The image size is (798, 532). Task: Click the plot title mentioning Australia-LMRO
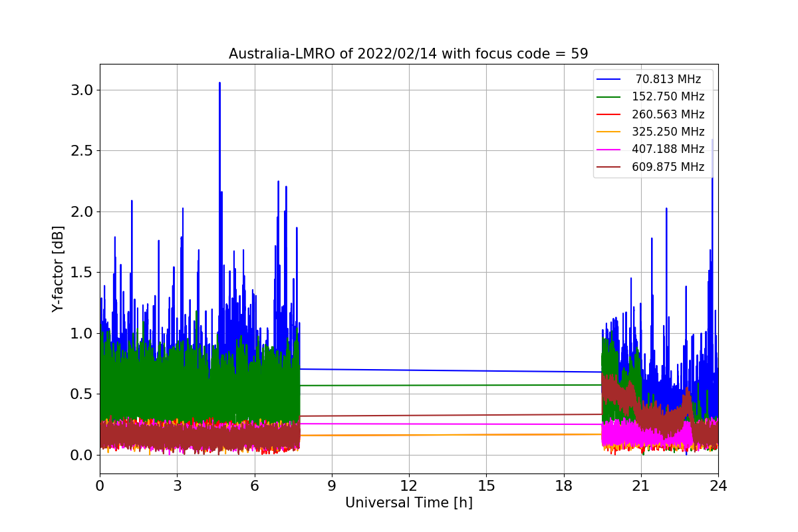tap(408, 54)
